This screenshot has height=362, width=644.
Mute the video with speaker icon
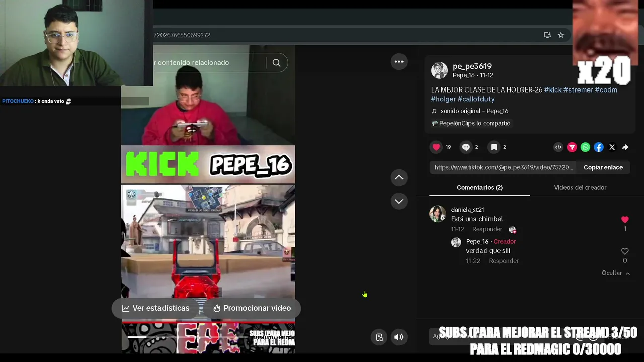click(398, 337)
